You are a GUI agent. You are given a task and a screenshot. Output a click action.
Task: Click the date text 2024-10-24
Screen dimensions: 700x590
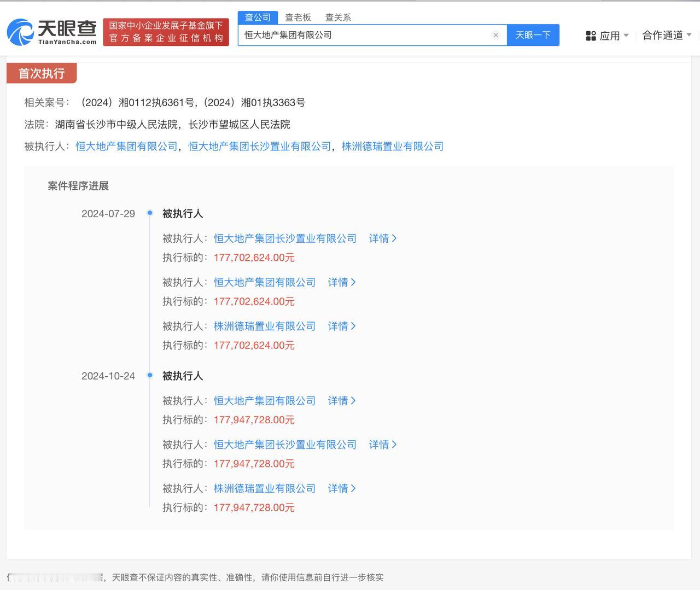click(x=108, y=376)
